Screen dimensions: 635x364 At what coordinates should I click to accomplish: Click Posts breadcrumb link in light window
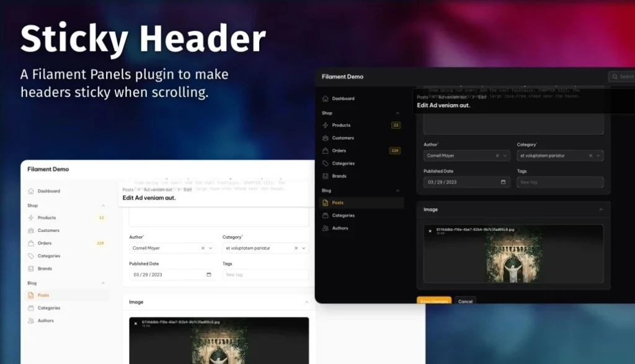128,190
